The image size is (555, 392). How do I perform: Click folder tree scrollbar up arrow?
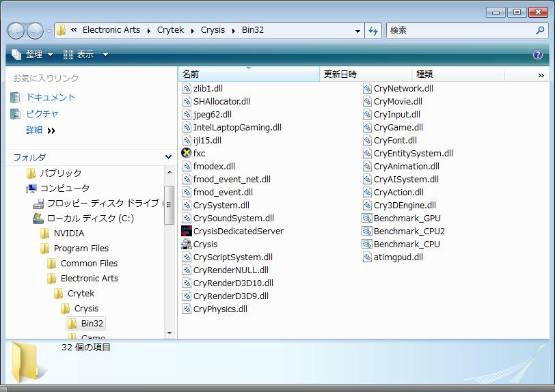pyautogui.click(x=170, y=172)
